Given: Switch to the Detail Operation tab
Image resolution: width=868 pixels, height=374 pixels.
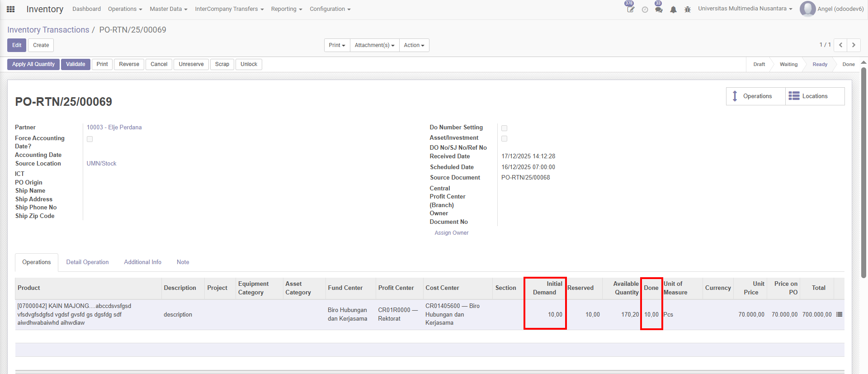Looking at the screenshot, I should click(87, 262).
